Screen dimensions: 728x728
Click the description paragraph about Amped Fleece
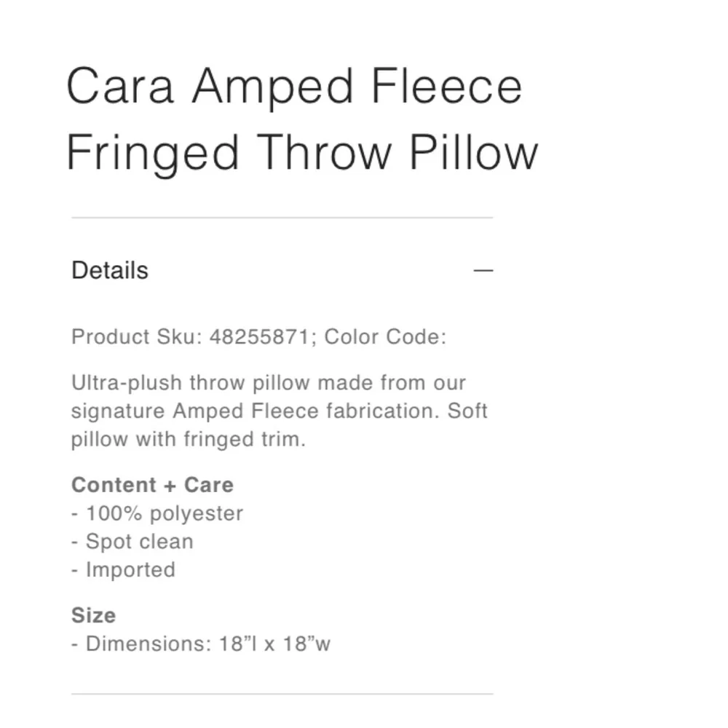click(x=279, y=411)
